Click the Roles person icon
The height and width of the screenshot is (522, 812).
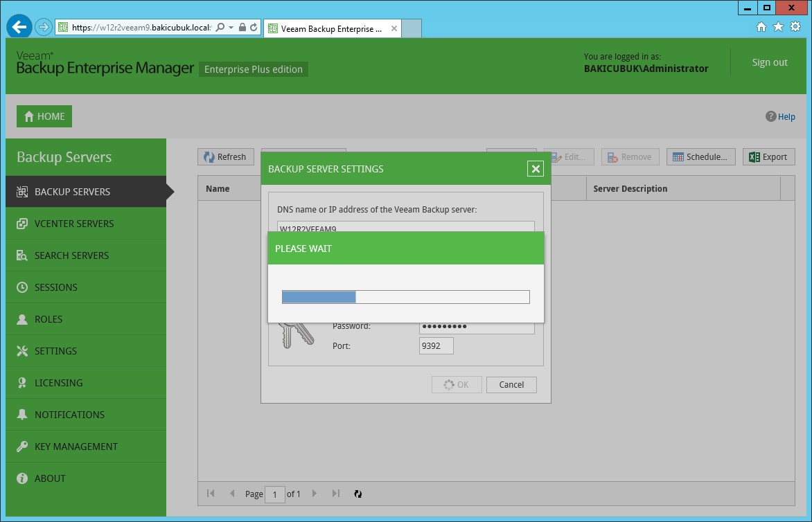click(21, 319)
